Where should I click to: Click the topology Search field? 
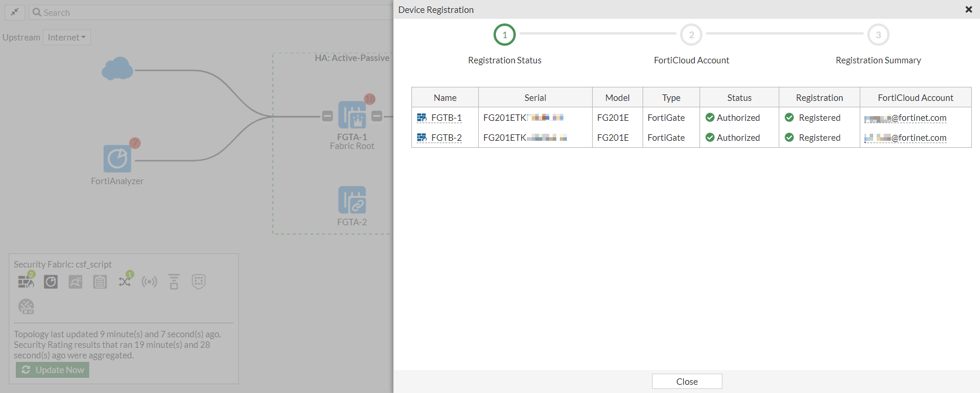coord(211,12)
